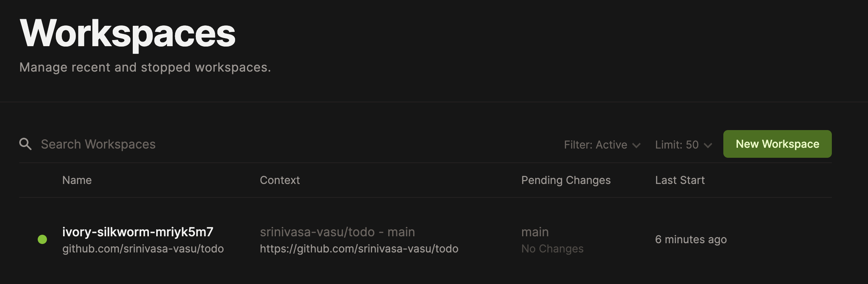This screenshot has width=868, height=284.
Task: Click the Context column header
Action: [x=280, y=180]
